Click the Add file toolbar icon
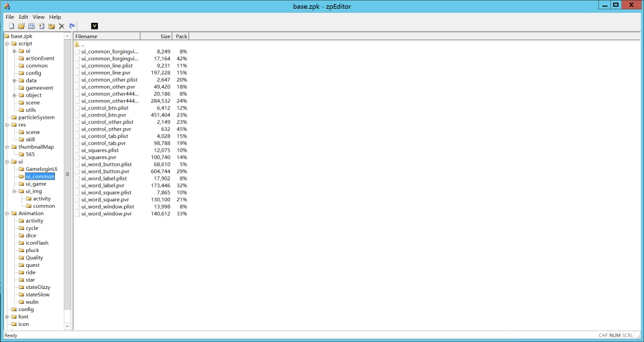The width and height of the screenshot is (644, 342). (x=42, y=26)
